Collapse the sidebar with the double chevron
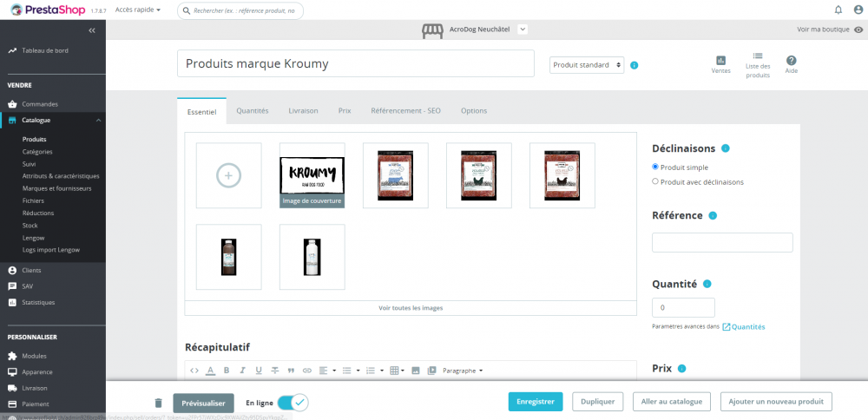The image size is (868, 420). click(92, 30)
